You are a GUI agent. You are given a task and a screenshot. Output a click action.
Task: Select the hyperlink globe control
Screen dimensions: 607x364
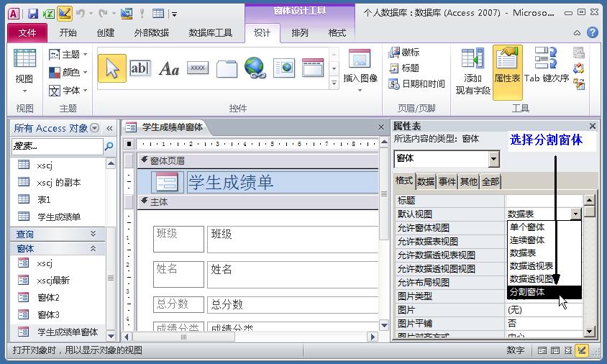[x=255, y=68]
